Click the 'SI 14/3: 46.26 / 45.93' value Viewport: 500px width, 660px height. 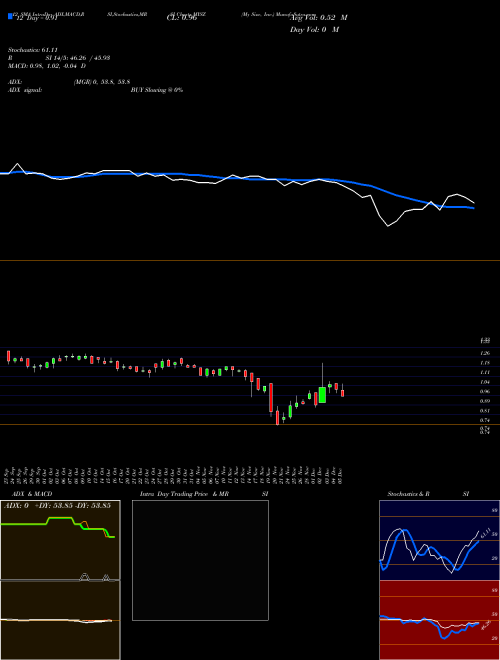78,58
